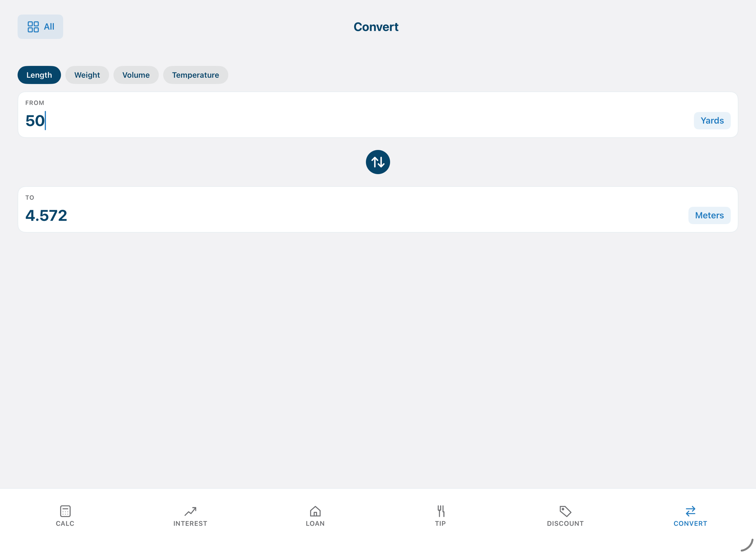Open the Yards unit dropdown

[712, 120]
